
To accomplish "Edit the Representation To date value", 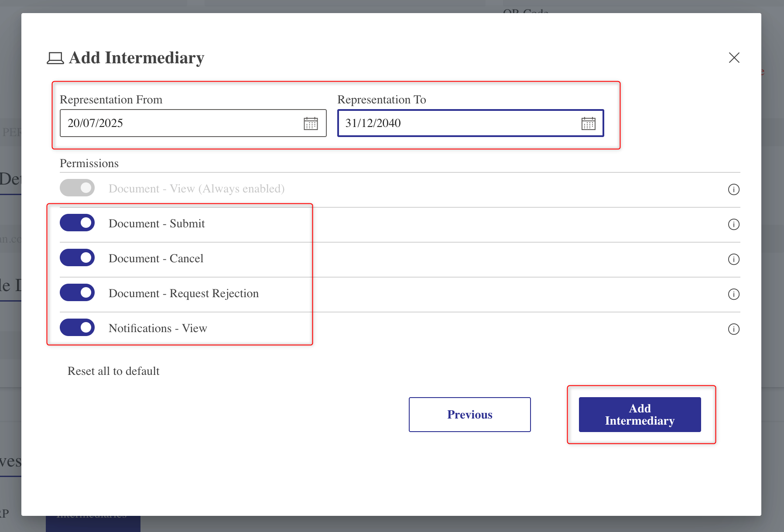I will point(471,123).
